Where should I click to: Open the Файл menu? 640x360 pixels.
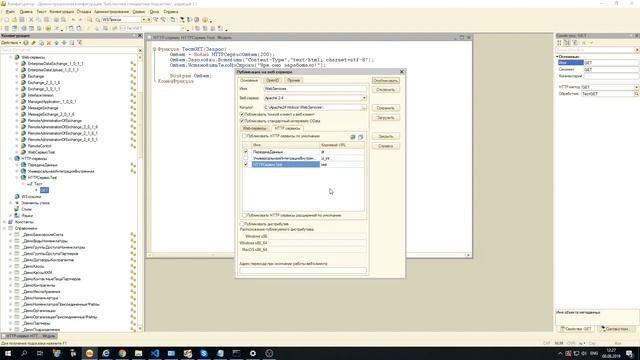click(x=10, y=12)
